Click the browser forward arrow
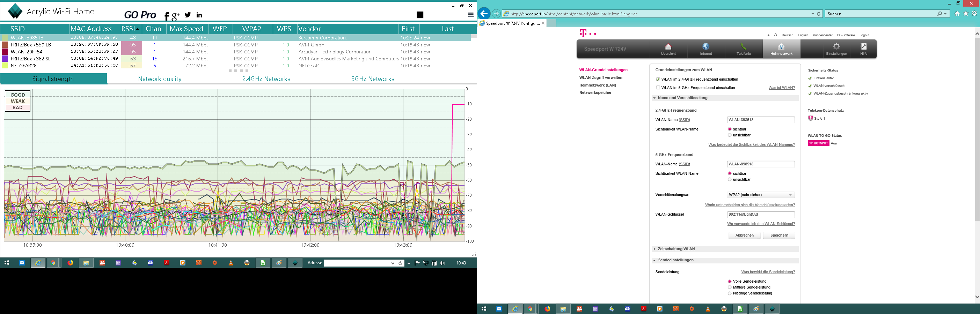This screenshot has height=314, width=980. pos(496,14)
